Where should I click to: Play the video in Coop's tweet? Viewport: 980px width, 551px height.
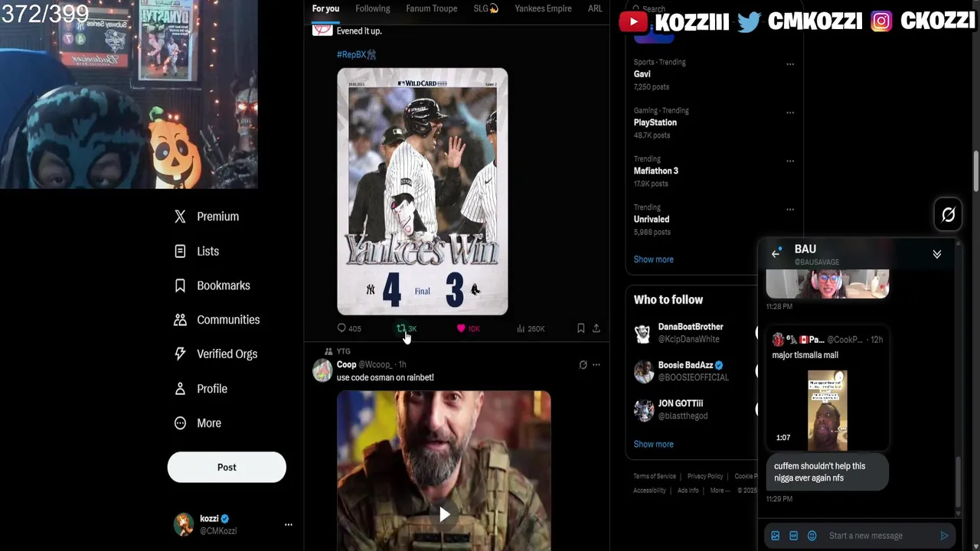coord(444,514)
